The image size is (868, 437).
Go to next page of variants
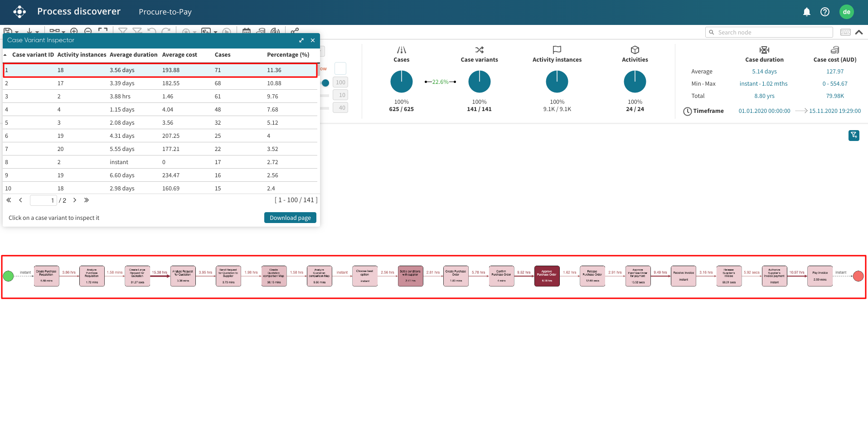pos(75,200)
